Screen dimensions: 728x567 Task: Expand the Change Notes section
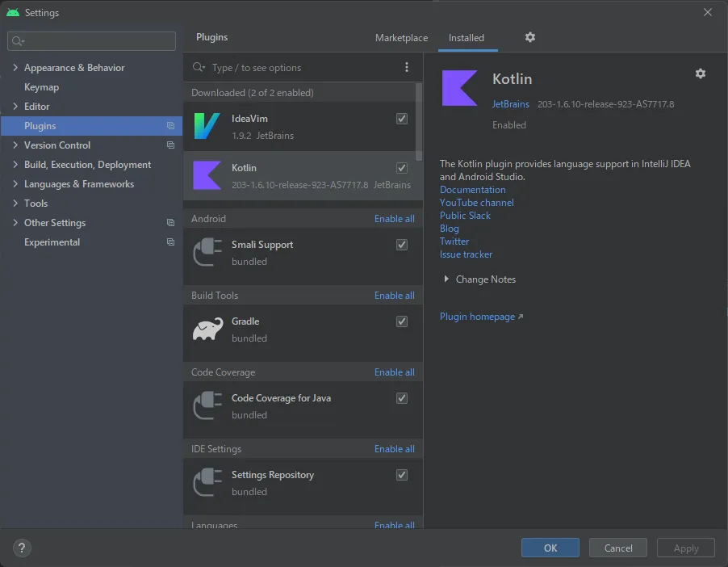(x=448, y=279)
